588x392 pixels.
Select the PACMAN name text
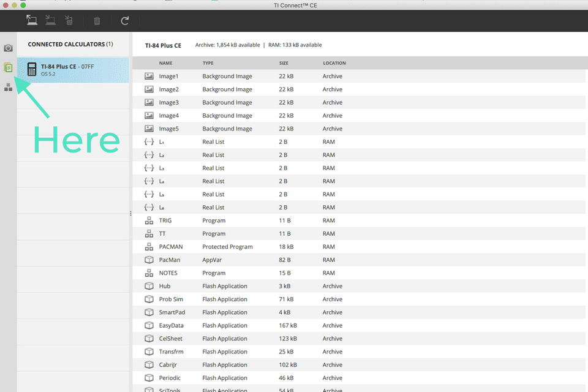click(x=171, y=247)
